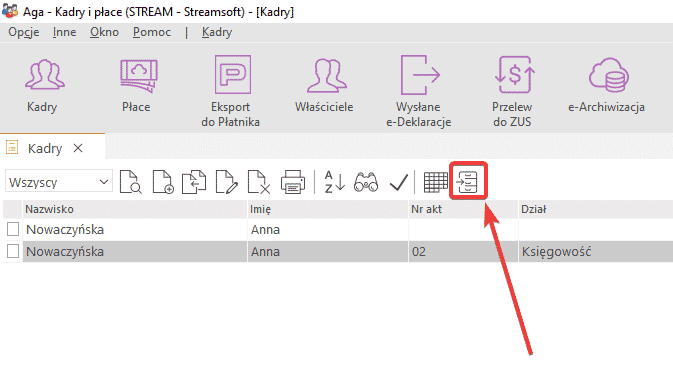The height and width of the screenshot is (367, 673).
Task: Open the Opcje menu
Action: click(x=24, y=32)
